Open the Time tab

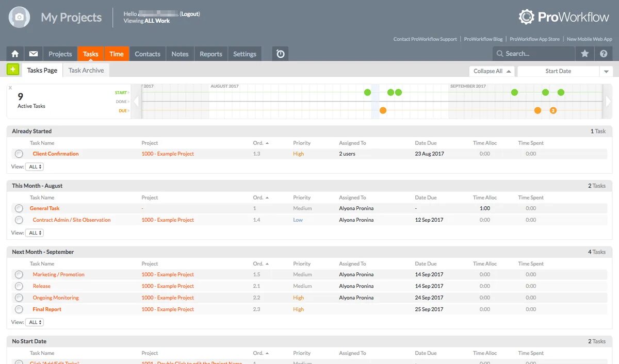[x=117, y=54]
